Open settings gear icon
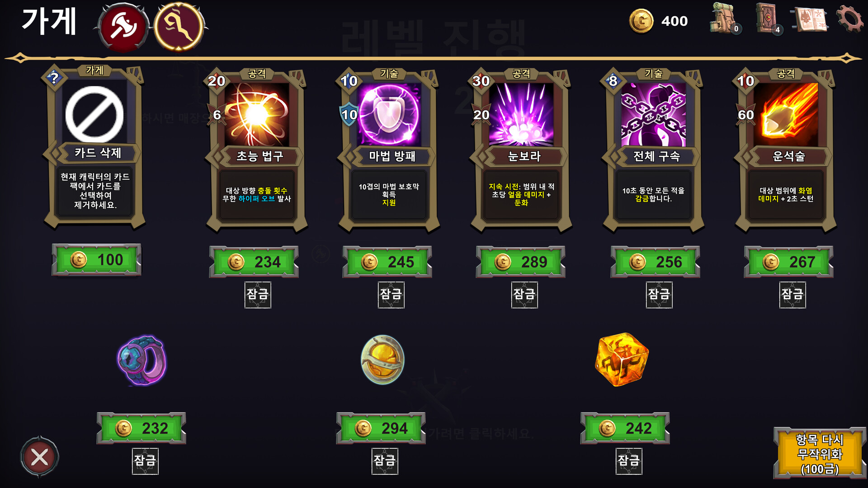Image resolution: width=868 pixels, height=488 pixels. pyautogui.click(x=849, y=19)
